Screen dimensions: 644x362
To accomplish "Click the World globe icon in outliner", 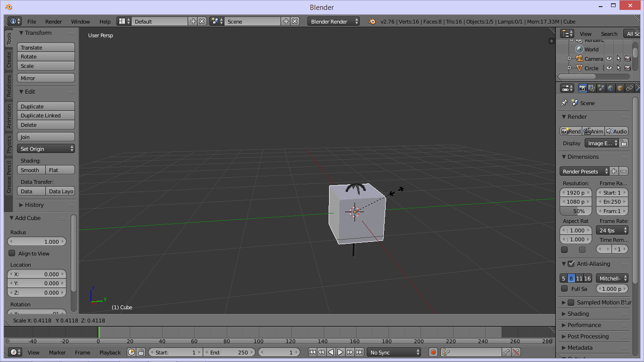I will 579,49.
